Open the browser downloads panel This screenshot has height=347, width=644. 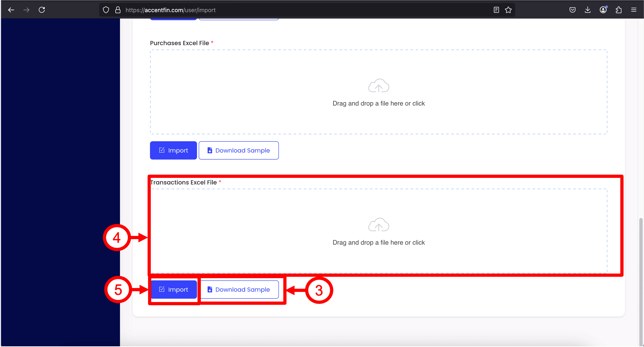coord(588,10)
